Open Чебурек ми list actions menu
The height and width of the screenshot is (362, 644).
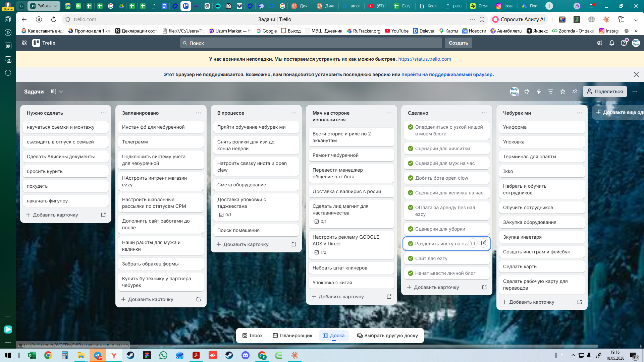click(580, 113)
